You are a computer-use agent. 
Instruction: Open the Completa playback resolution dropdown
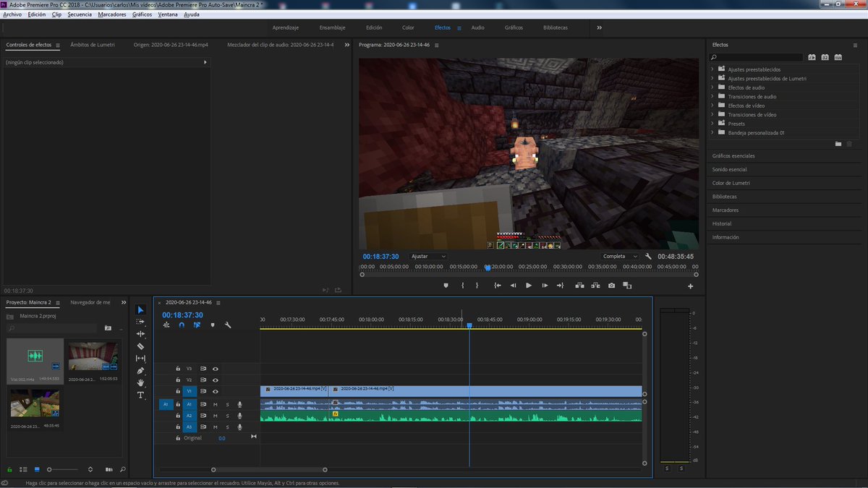coord(621,256)
